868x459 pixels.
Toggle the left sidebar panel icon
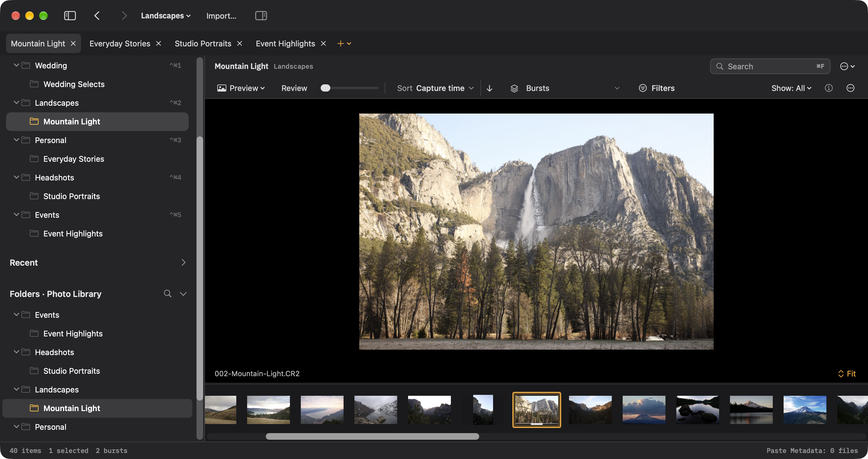tap(70, 16)
